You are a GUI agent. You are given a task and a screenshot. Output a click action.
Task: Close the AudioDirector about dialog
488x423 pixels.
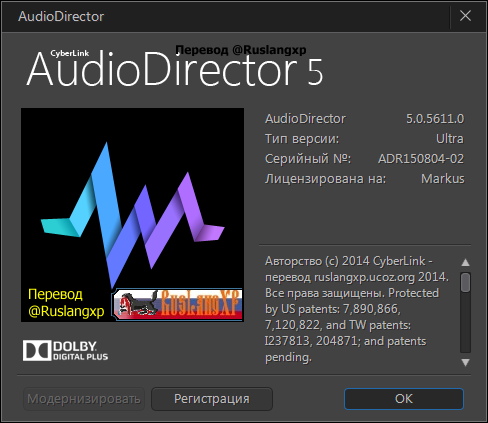click(465, 16)
